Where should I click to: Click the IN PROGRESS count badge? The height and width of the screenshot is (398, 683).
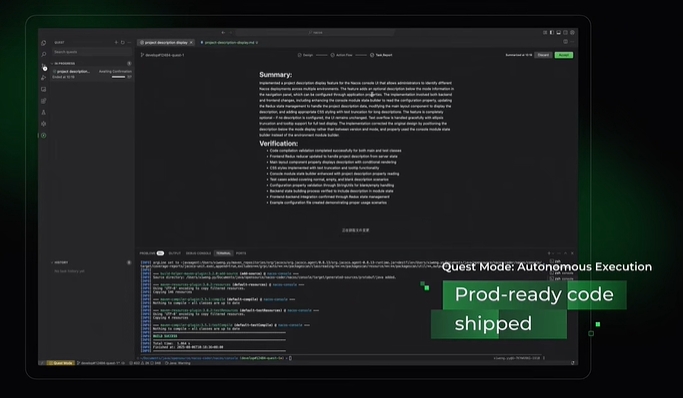[x=129, y=64]
